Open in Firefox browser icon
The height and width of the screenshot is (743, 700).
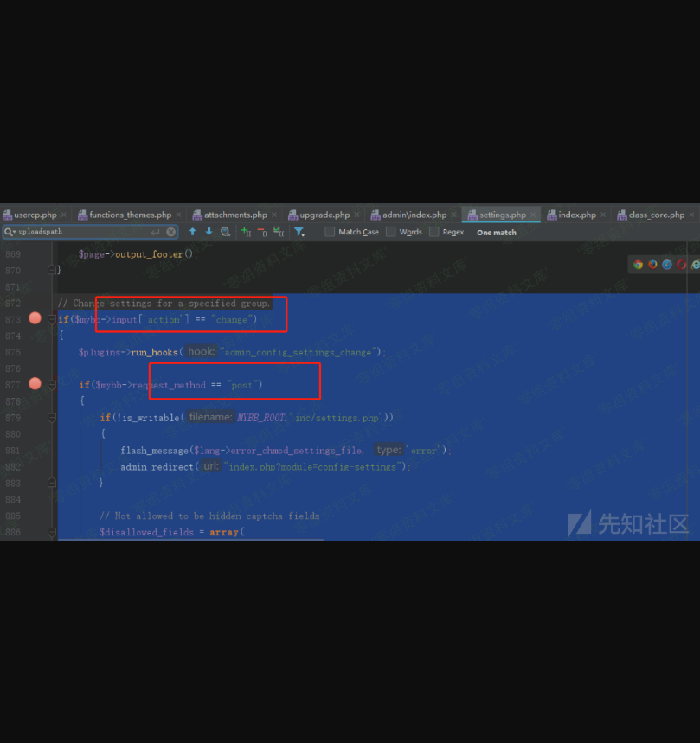(652, 265)
